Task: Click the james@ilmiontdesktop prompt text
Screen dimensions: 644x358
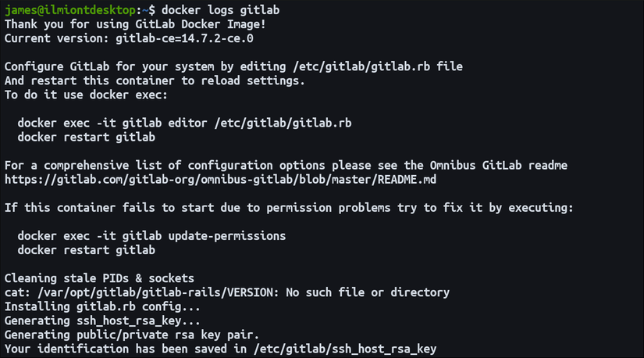Action: (x=70, y=10)
